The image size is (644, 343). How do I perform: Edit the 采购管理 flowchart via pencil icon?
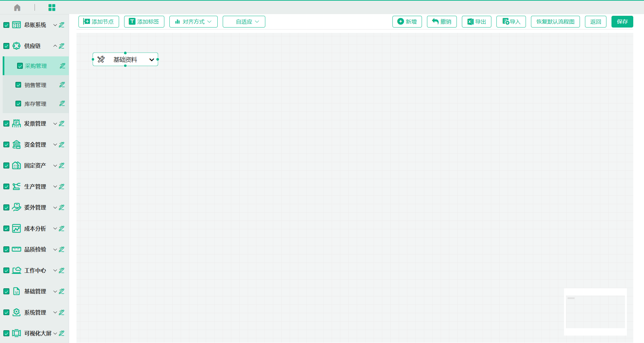coord(62,66)
